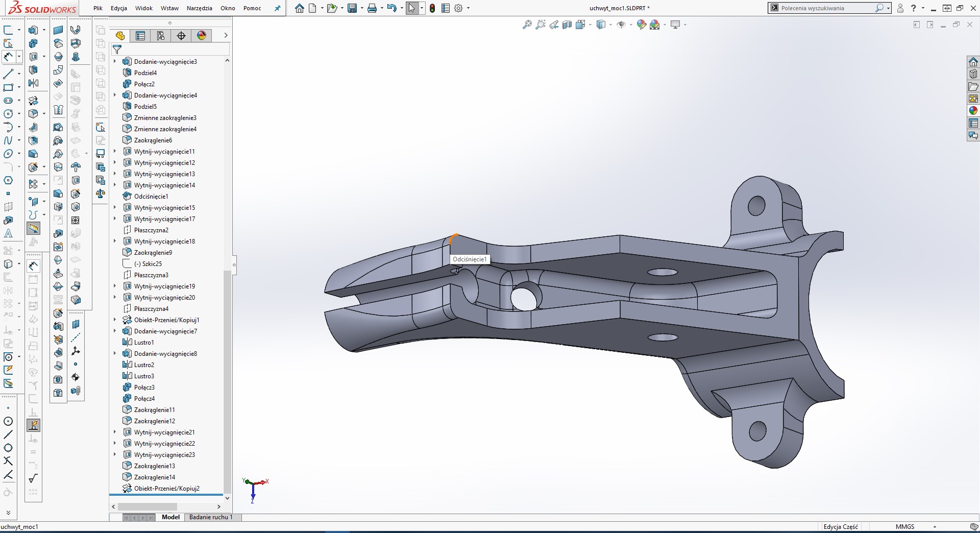Click the Save floppy disk icon
Screen dimensions: 980x533
coord(352,8)
